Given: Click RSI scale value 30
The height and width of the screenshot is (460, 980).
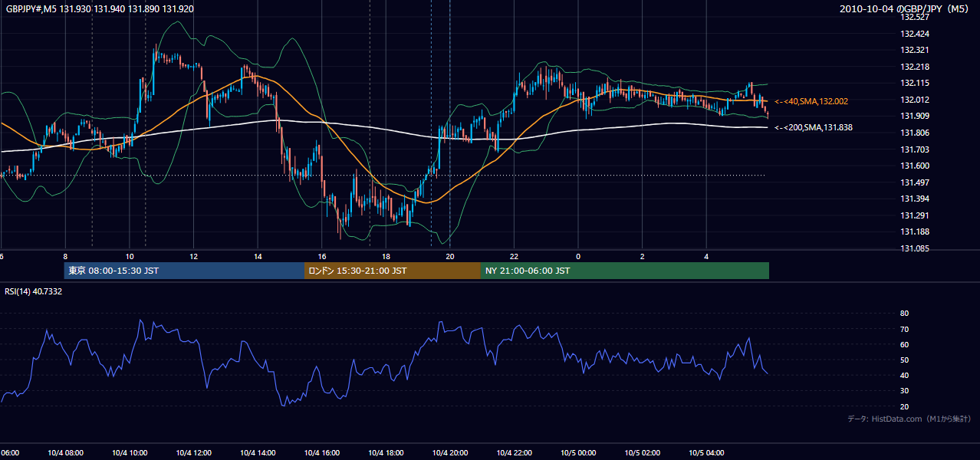Looking at the screenshot, I should (x=904, y=391).
